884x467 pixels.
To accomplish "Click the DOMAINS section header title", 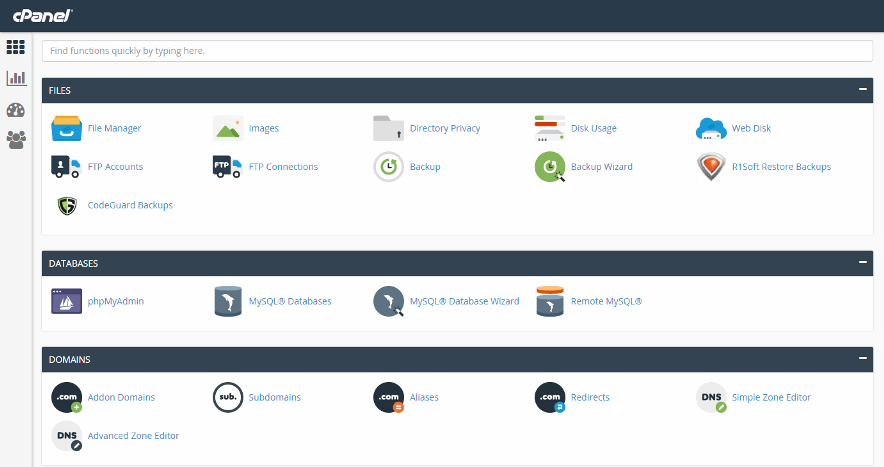I will click(x=69, y=359).
